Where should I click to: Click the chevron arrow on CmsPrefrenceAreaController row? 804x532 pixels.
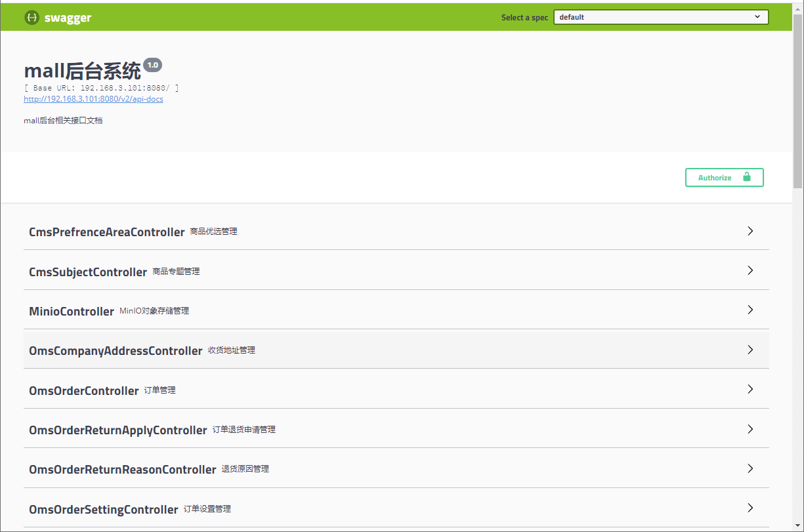coord(750,231)
